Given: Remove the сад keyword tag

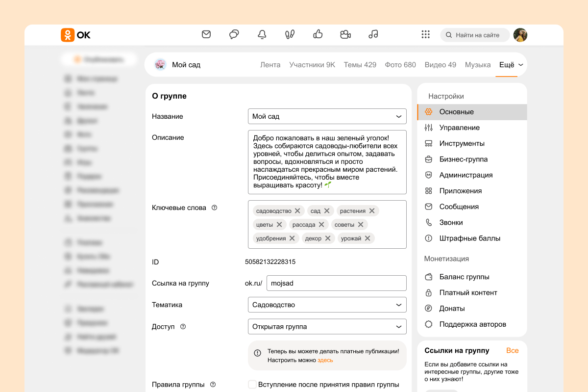Looking at the screenshot, I should (327, 210).
